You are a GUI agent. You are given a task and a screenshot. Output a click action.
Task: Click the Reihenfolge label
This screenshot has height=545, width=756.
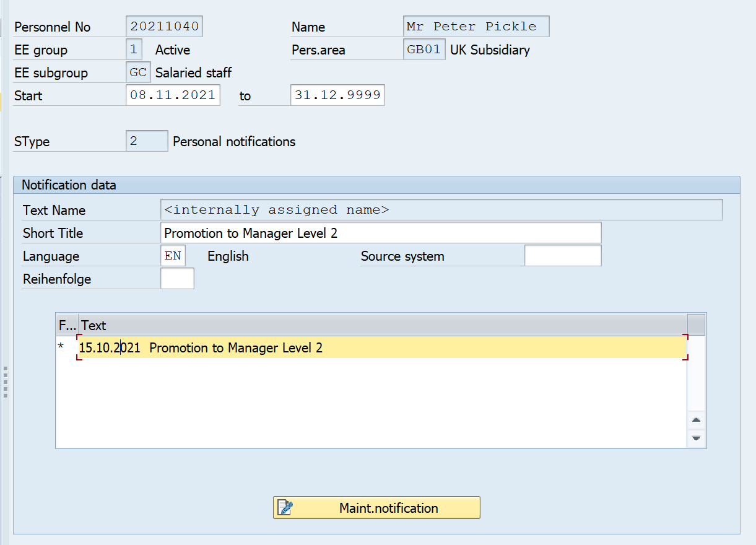click(57, 279)
